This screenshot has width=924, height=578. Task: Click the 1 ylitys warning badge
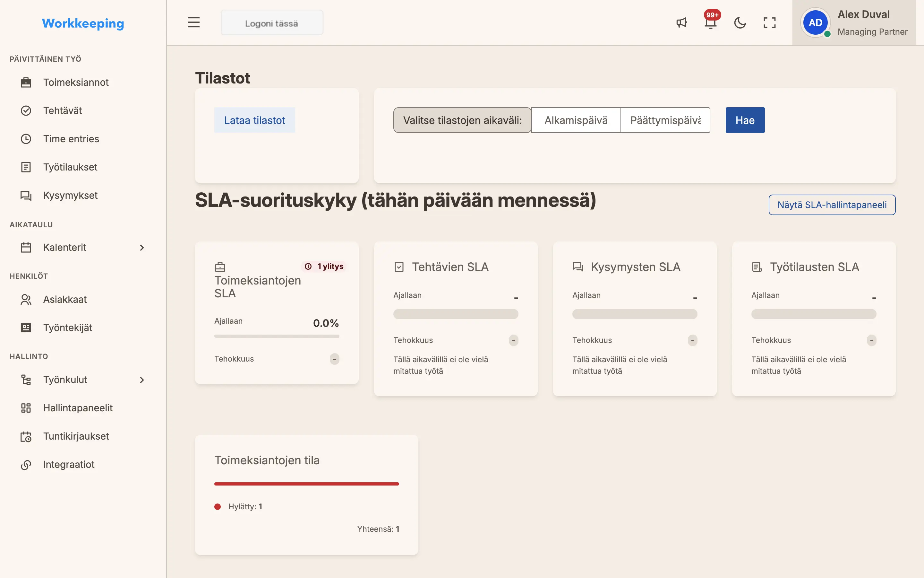(x=324, y=267)
